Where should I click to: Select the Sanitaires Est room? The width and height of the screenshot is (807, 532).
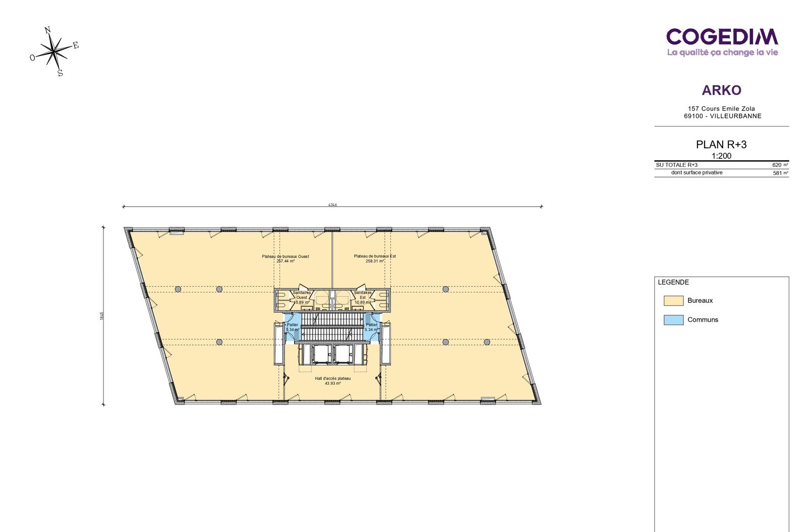363,299
